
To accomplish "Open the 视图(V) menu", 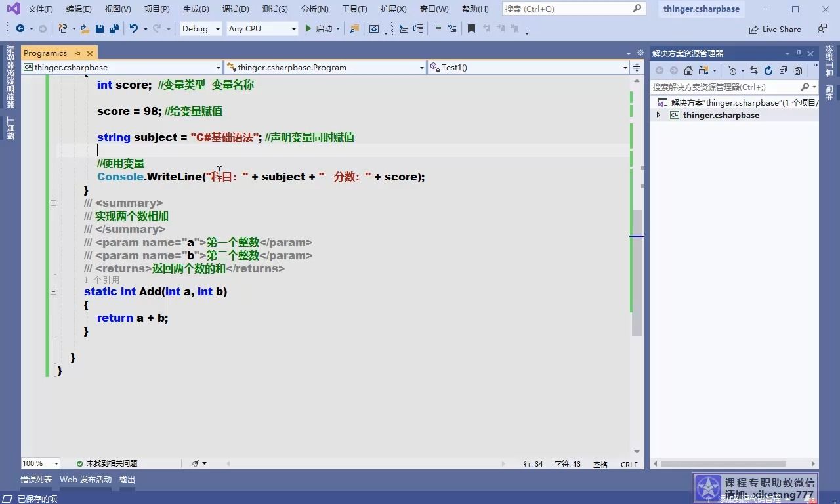I will [117, 9].
